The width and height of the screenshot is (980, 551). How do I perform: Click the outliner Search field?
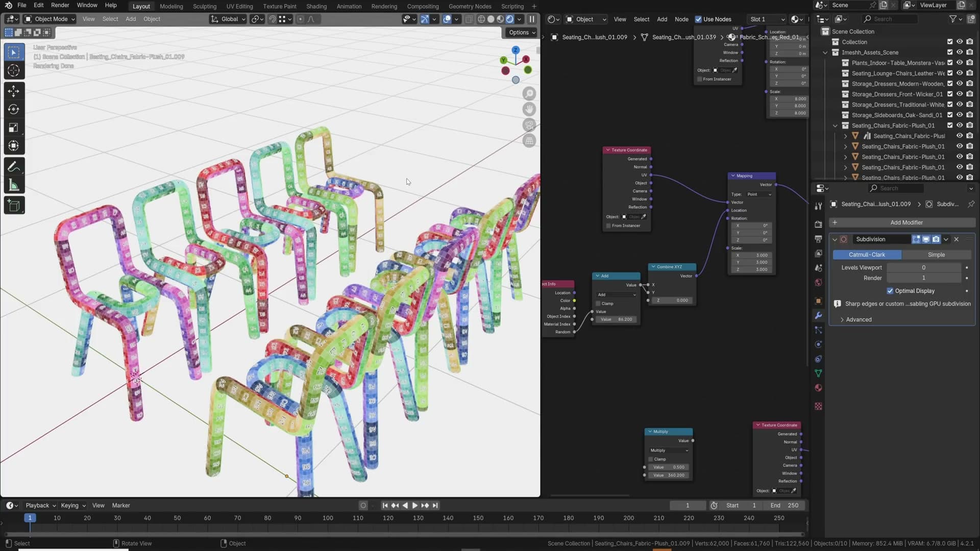[890, 19]
